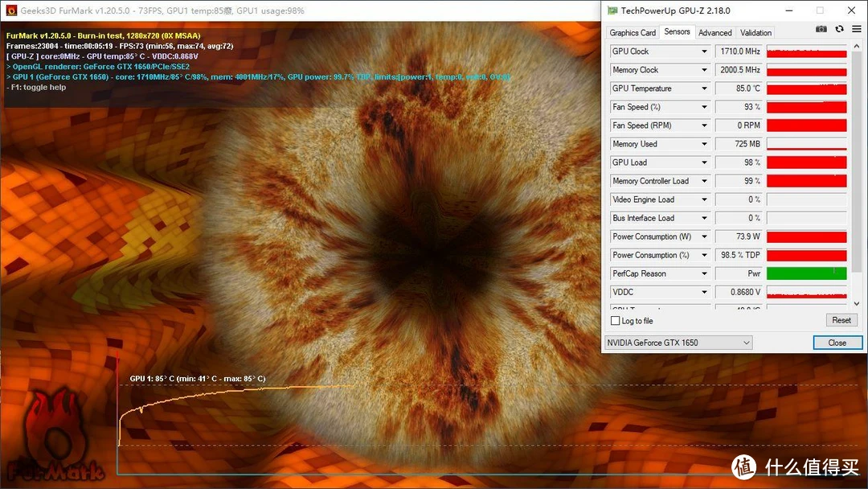Open the GPU Clock sensor dropdown

click(x=704, y=51)
